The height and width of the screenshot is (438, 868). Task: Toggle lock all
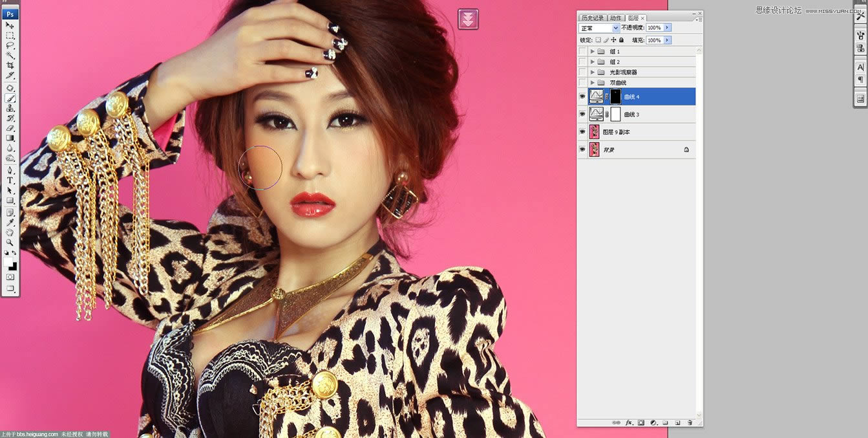(x=621, y=40)
